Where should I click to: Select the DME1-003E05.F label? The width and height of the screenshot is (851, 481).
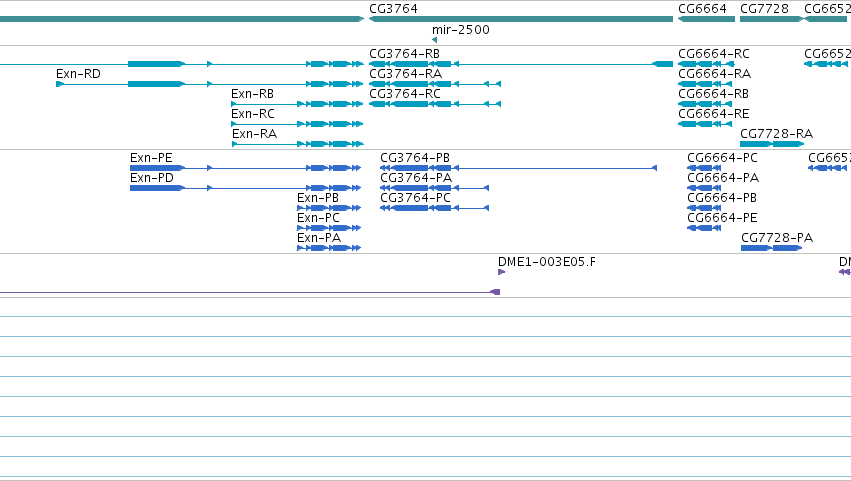pyautogui.click(x=547, y=262)
